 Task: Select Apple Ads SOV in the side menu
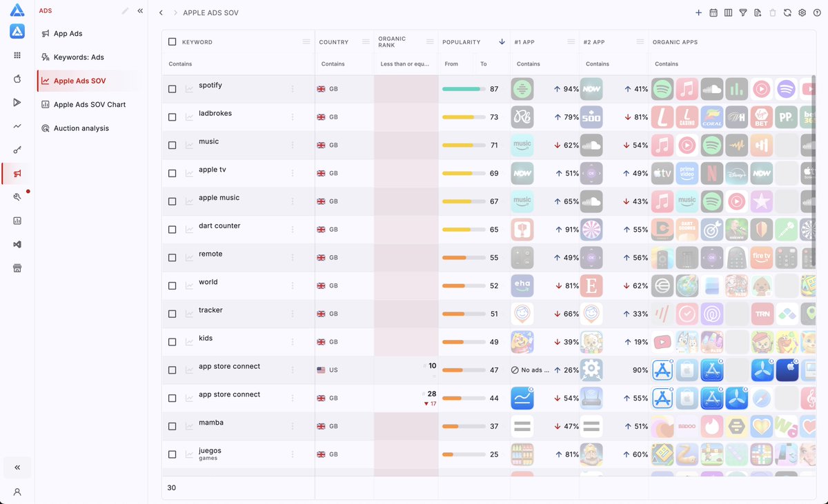pos(90,81)
